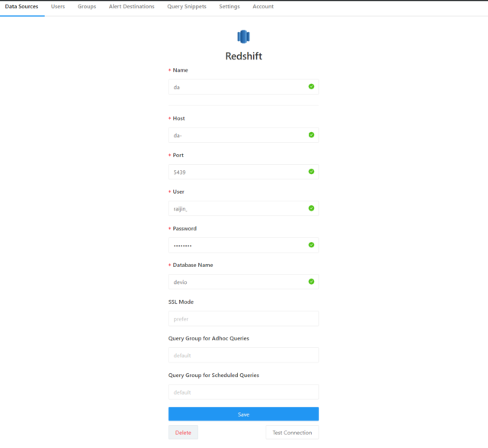Click the Password label
488x448 pixels.
click(185, 228)
